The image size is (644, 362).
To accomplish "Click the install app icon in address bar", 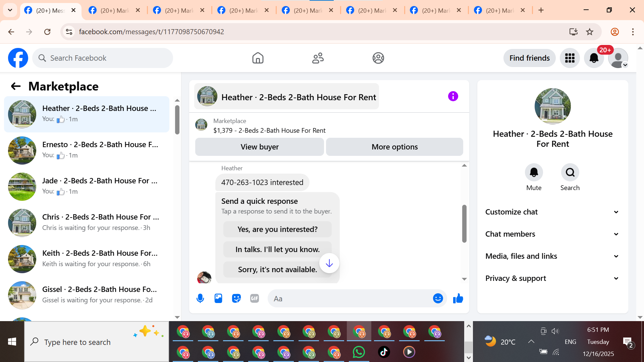I will (x=573, y=32).
